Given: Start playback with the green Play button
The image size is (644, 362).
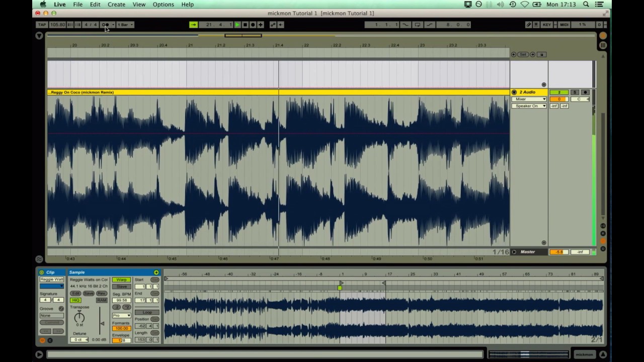Looking at the screenshot, I should pyautogui.click(x=237, y=25).
